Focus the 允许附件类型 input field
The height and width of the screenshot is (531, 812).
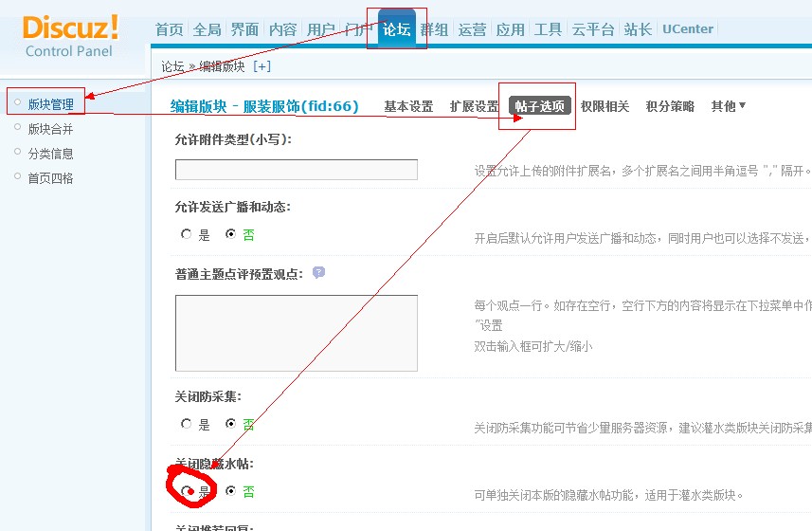(x=297, y=170)
